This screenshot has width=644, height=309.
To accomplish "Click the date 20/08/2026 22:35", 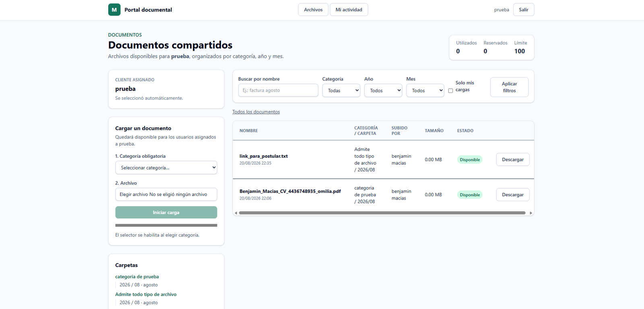I will pyautogui.click(x=255, y=163).
